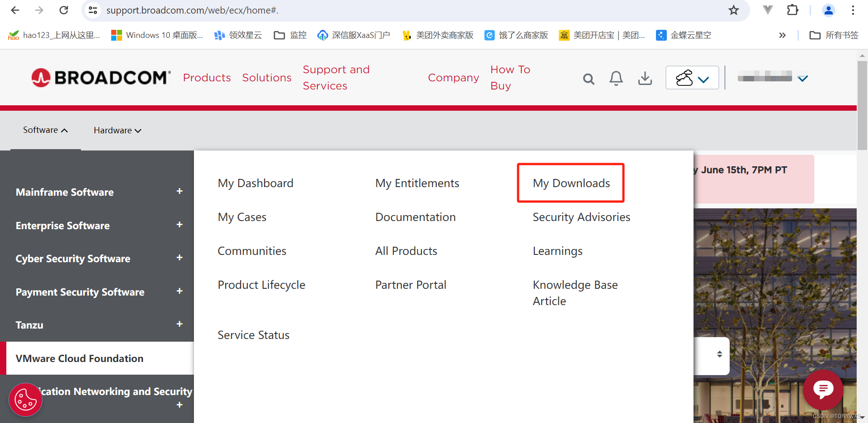Click the V-shaped extension icon
The width and height of the screenshot is (868, 423).
click(767, 10)
